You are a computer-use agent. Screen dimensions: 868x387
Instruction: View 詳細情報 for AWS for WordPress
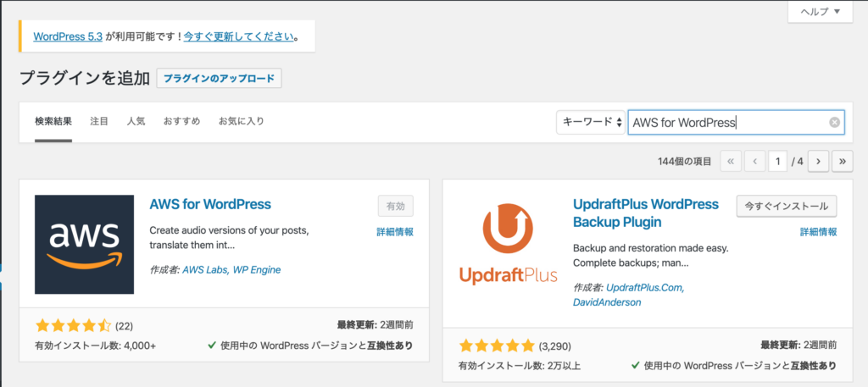point(395,232)
